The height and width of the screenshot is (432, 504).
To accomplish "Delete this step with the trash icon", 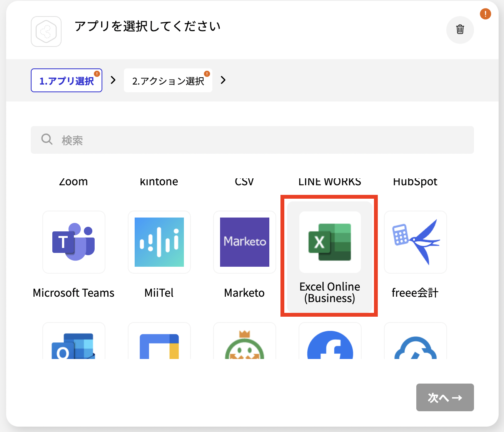I will tap(460, 30).
